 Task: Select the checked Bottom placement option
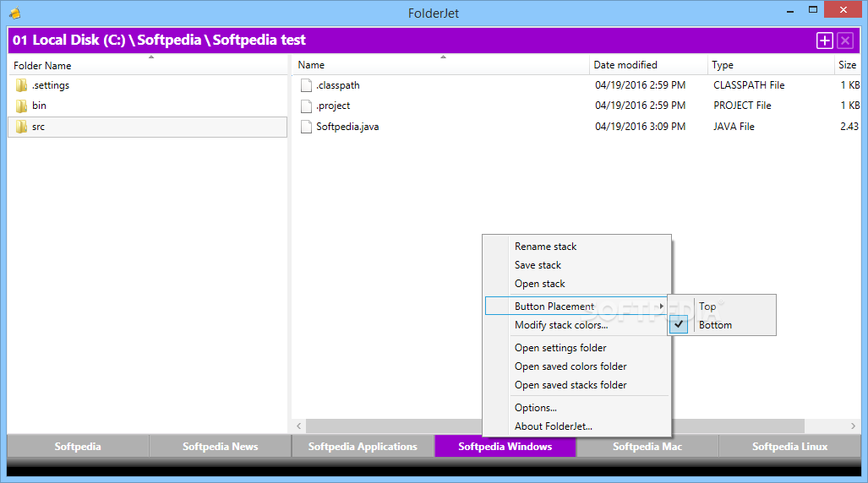(721, 325)
